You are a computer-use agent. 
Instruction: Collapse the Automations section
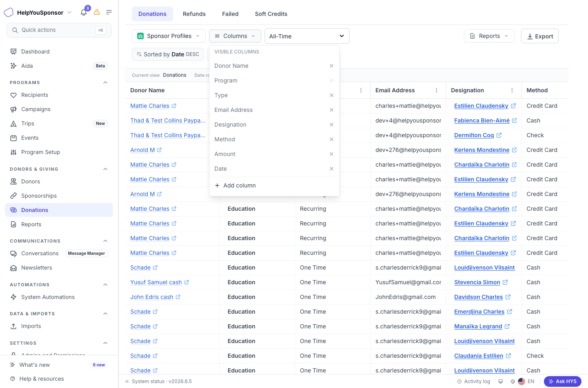click(x=105, y=285)
